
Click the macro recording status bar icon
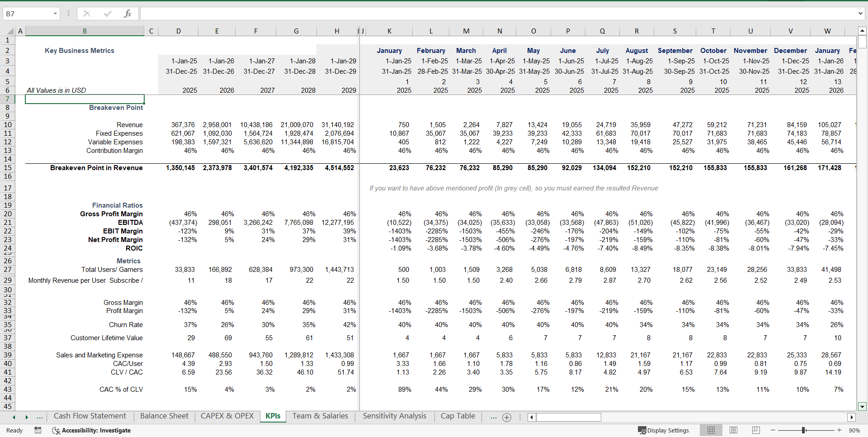pos(38,430)
